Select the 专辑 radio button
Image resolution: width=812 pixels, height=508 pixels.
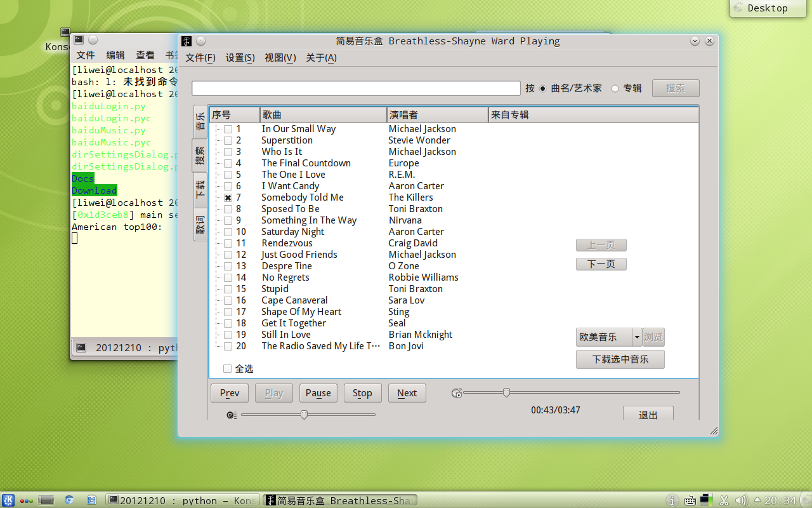pyautogui.click(x=615, y=89)
